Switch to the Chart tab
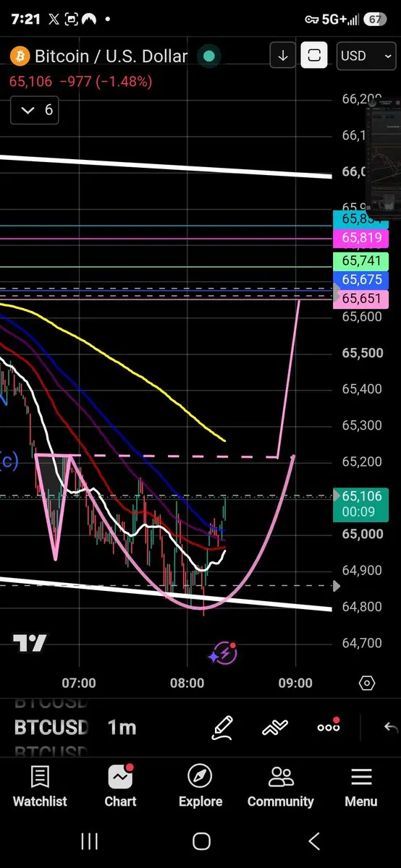This screenshot has height=868, width=401. tap(120, 786)
